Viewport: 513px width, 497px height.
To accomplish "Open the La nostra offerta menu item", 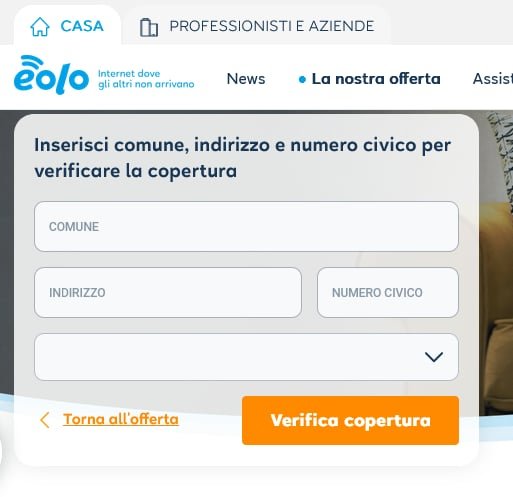I will pyautogui.click(x=376, y=79).
